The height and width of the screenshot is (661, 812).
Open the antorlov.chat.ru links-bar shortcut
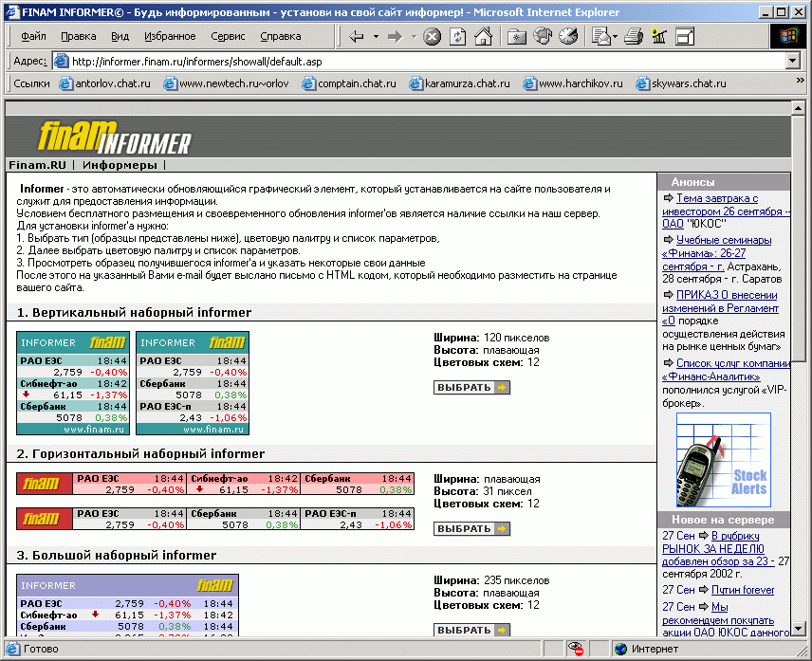point(105,83)
